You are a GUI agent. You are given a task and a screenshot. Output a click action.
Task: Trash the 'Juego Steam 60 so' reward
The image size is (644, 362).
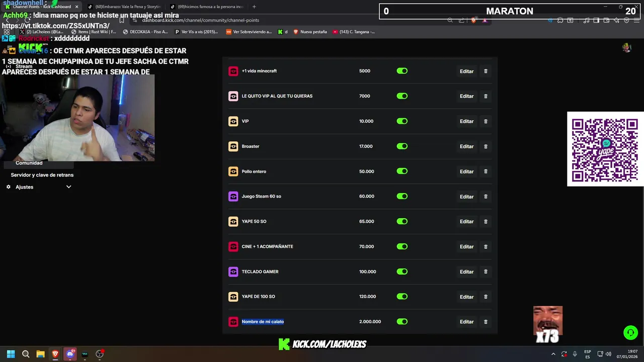(x=486, y=197)
